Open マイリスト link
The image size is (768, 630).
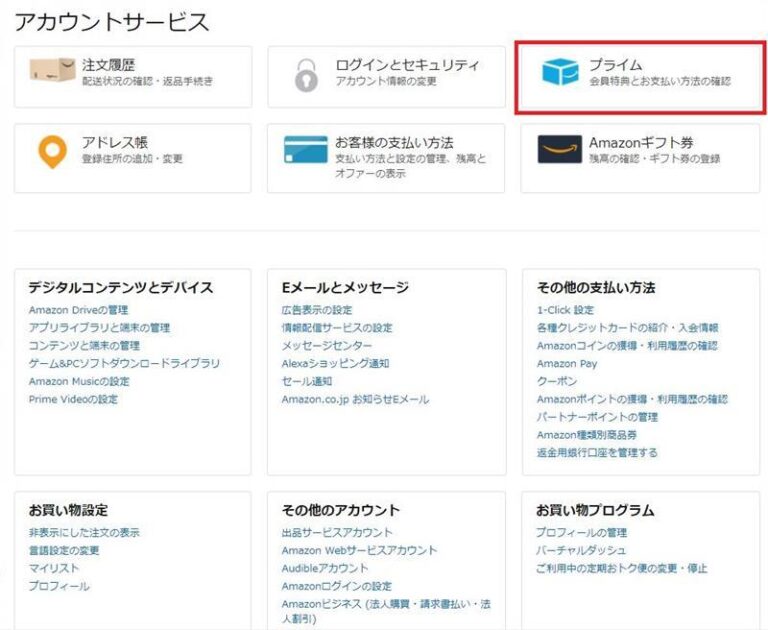tap(54, 568)
